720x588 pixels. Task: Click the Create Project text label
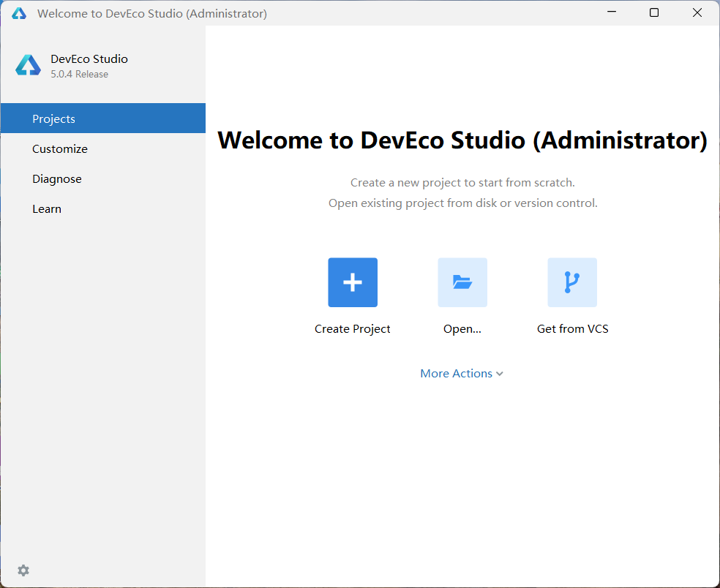pos(352,328)
